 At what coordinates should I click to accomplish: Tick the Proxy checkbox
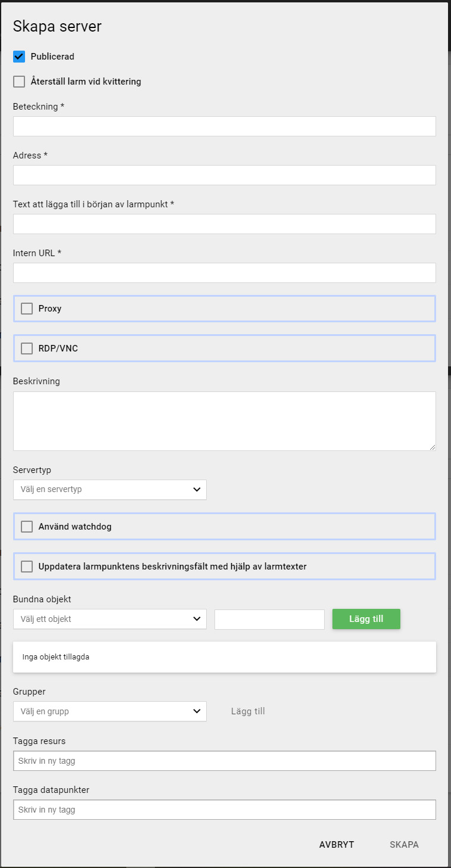pyautogui.click(x=27, y=309)
